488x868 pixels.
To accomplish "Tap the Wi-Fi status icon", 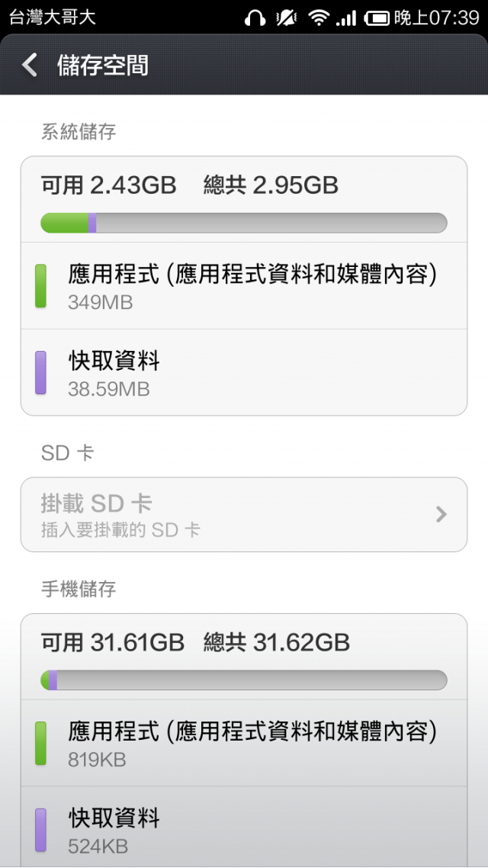I will (x=318, y=18).
